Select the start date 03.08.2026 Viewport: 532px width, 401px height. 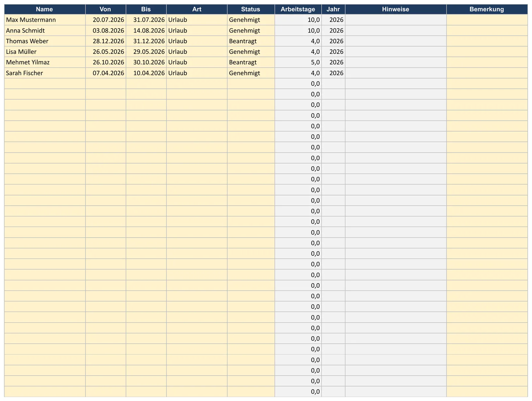pyautogui.click(x=106, y=31)
